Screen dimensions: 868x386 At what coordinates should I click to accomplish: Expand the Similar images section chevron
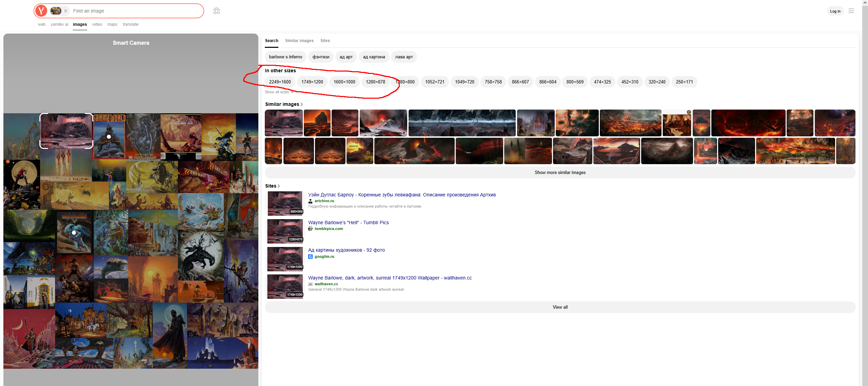302,104
